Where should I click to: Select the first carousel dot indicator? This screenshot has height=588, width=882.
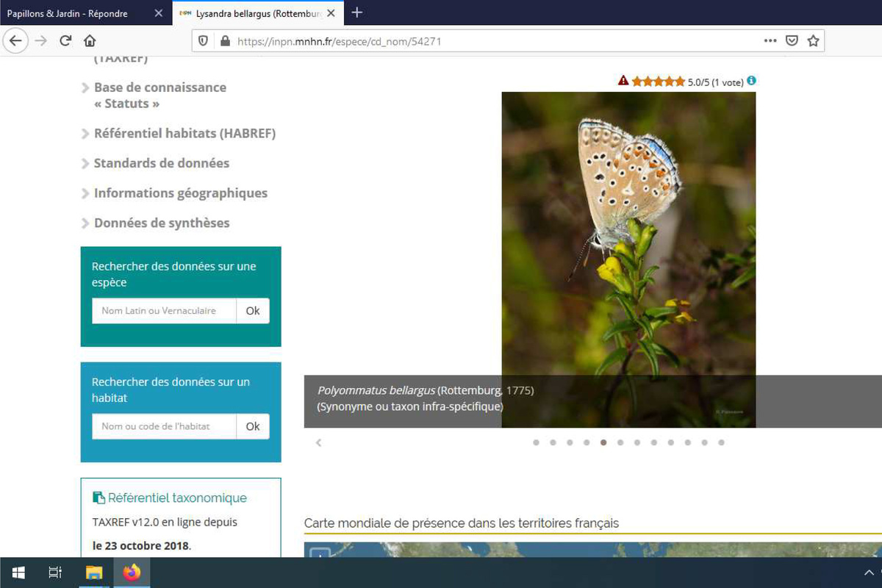pos(536,442)
